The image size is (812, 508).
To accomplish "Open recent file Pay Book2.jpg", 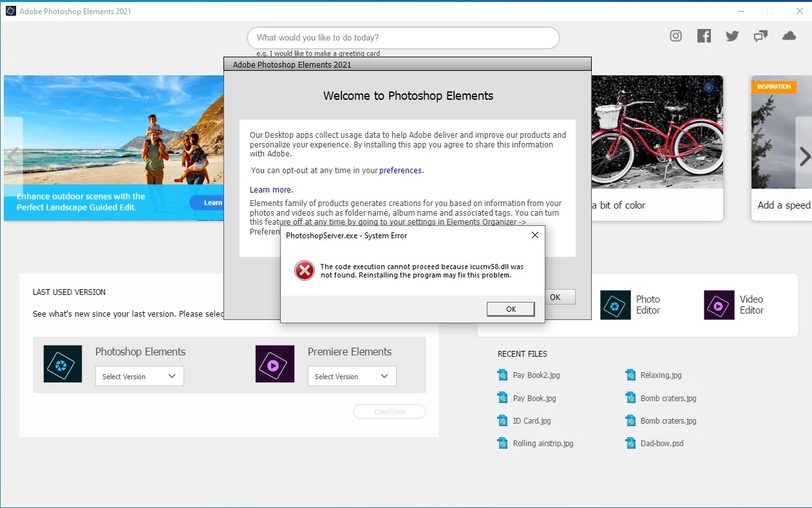I will tap(536, 375).
